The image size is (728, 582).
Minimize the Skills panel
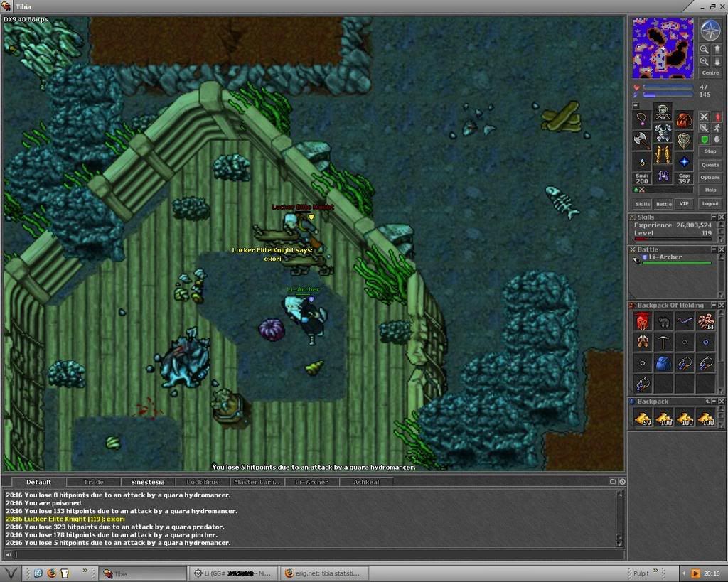click(x=714, y=217)
